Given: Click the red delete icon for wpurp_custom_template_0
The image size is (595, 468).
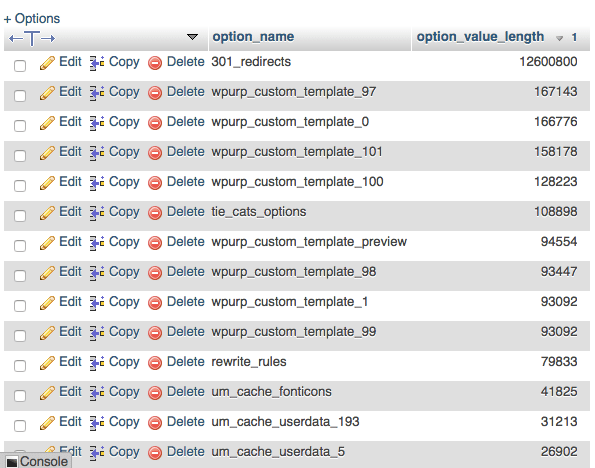Looking at the screenshot, I should 155,123.
